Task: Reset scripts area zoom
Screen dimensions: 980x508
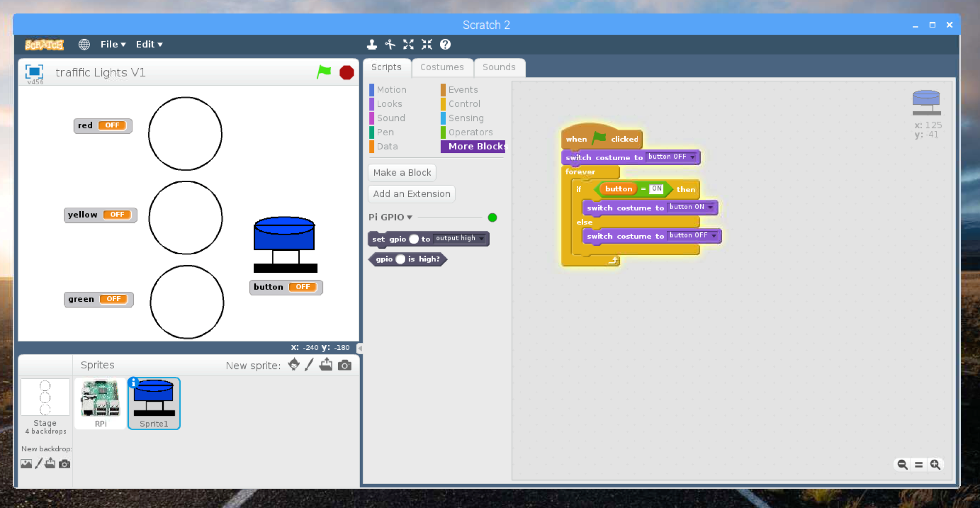Action: click(x=919, y=464)
